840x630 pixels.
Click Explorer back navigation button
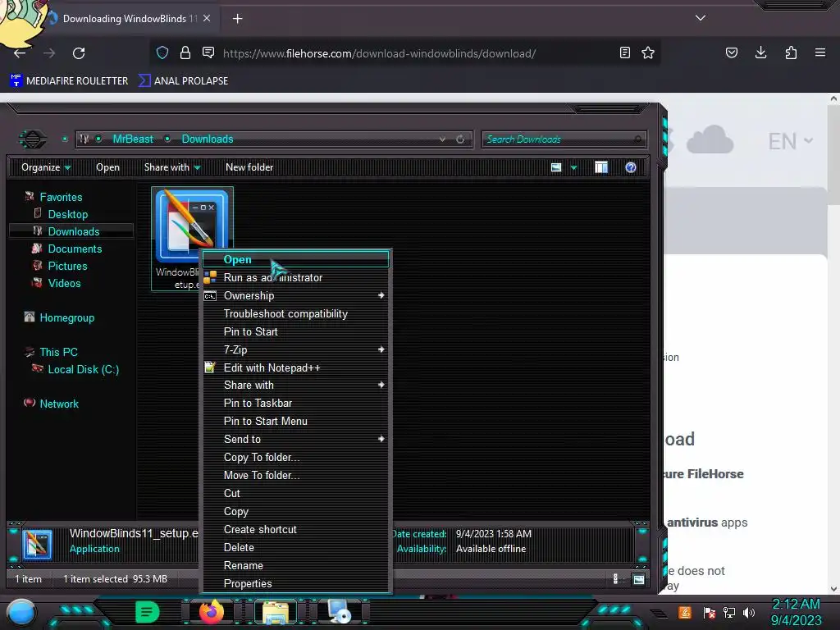pyautogui.click(x=33, y=139)
